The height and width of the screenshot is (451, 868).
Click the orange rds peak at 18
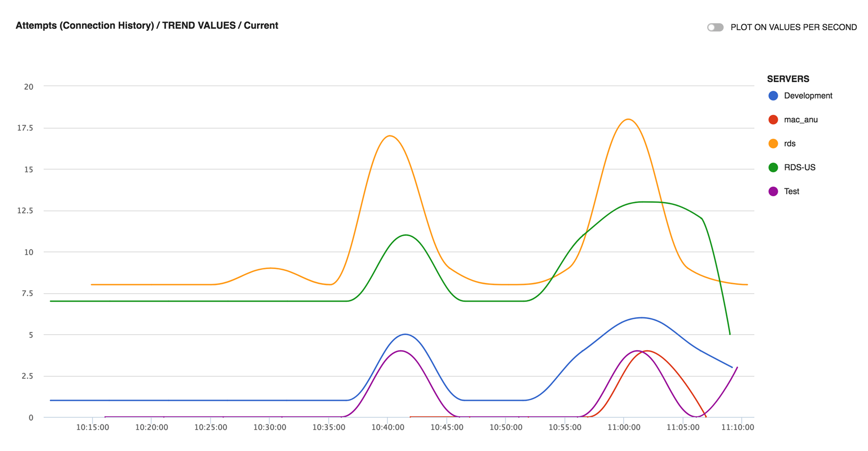pos(628,119)
